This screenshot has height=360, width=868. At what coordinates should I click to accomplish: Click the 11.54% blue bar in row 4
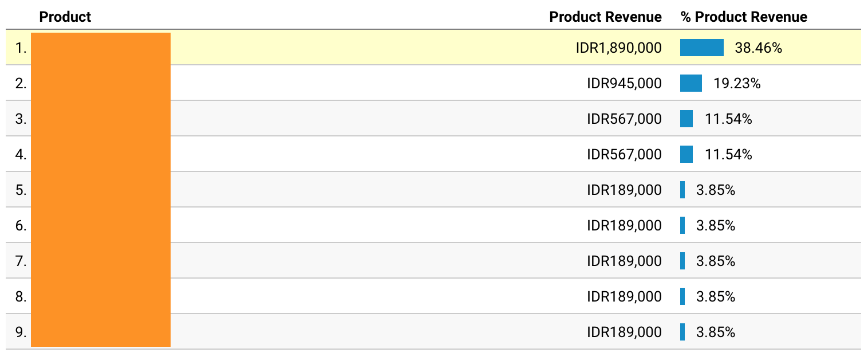(x=686, y=154)
